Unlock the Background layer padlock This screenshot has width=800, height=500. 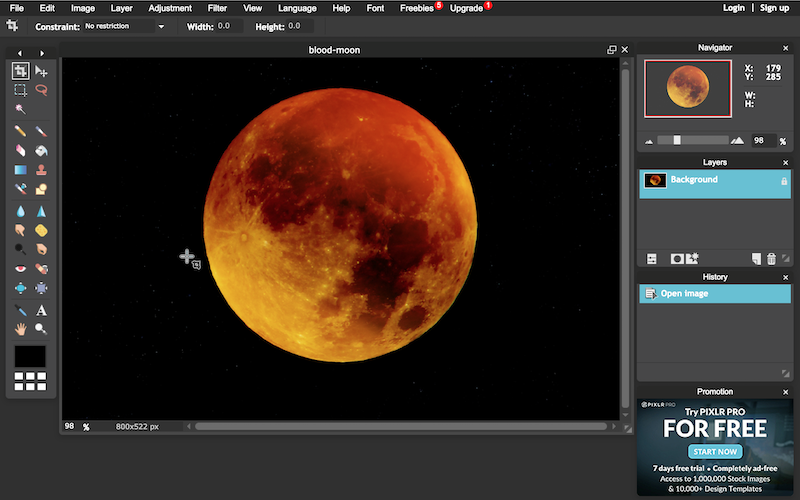[783, 180]
